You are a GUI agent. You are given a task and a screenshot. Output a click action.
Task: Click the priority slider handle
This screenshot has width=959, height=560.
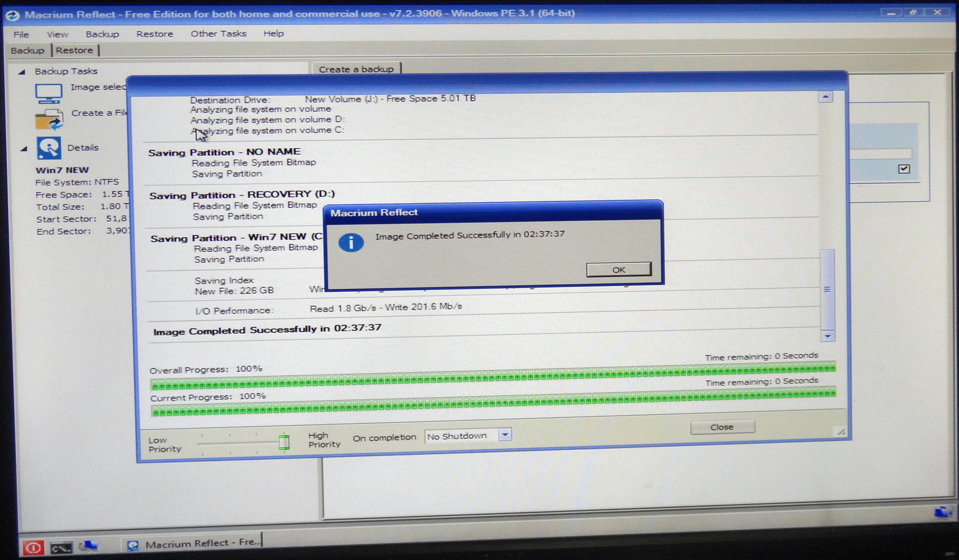[284, 442]
